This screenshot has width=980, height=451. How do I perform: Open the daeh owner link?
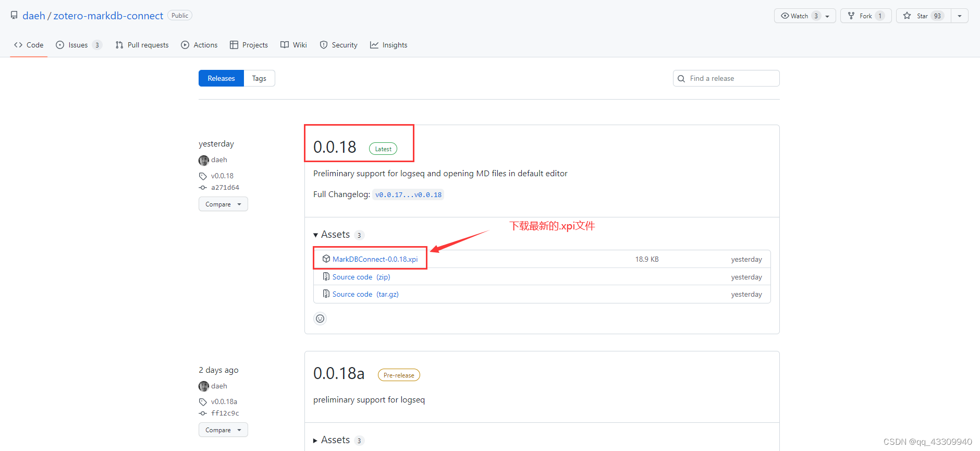pos(34,16)
